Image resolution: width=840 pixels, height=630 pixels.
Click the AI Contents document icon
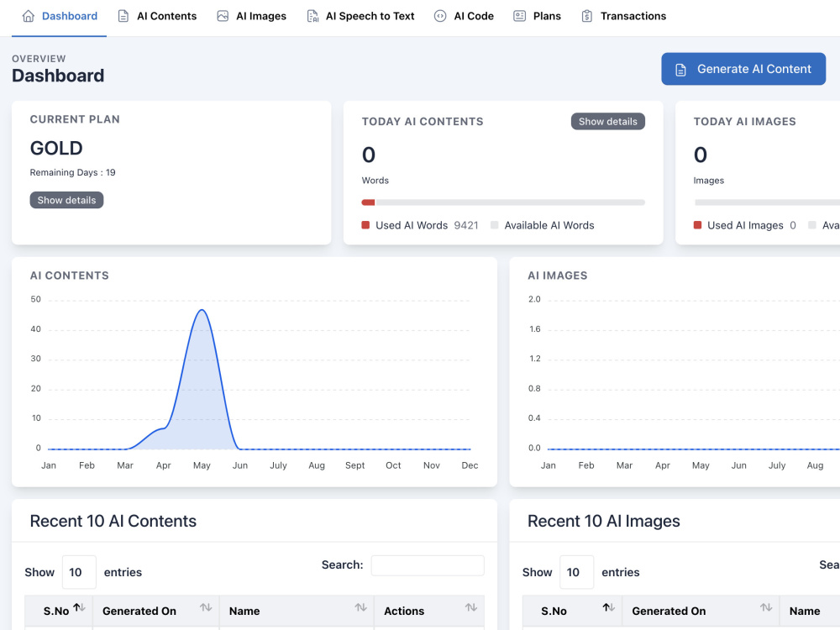tap(123, 16)
